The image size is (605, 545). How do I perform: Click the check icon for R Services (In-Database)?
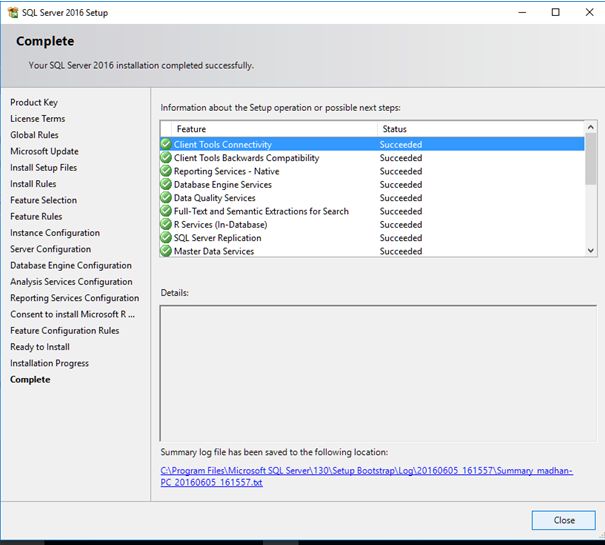click(x=166, y=225)
